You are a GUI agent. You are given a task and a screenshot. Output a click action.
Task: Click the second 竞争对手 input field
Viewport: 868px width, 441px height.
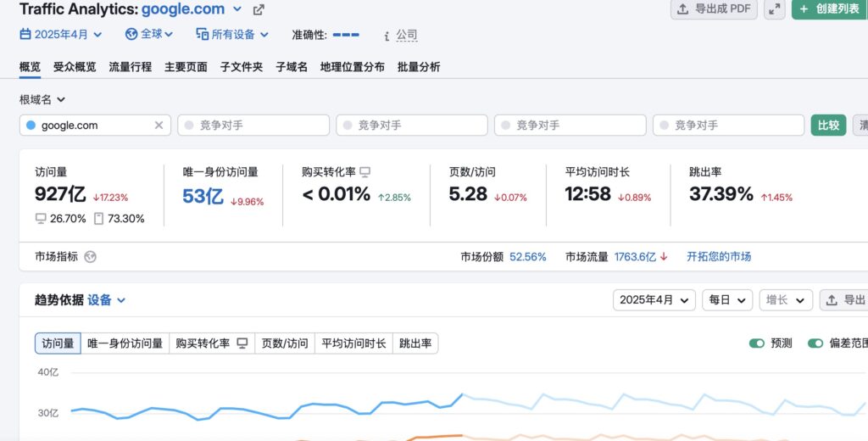coord(412,126)
